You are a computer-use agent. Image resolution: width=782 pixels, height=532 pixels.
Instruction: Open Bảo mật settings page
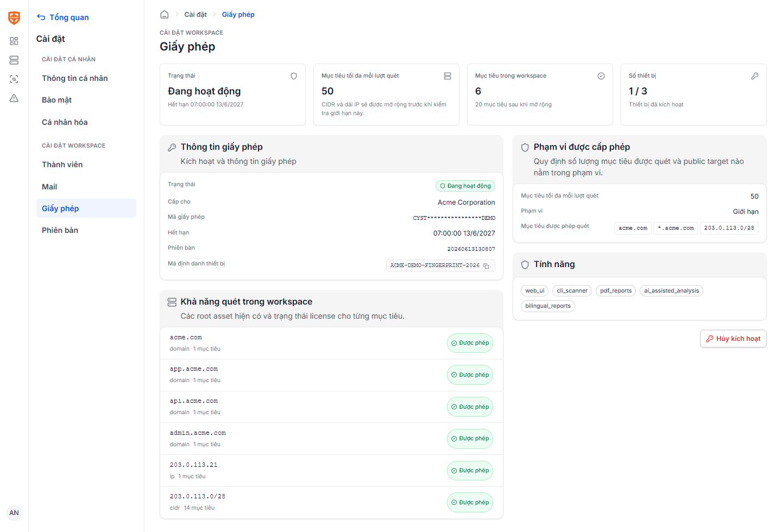(86, 100)
